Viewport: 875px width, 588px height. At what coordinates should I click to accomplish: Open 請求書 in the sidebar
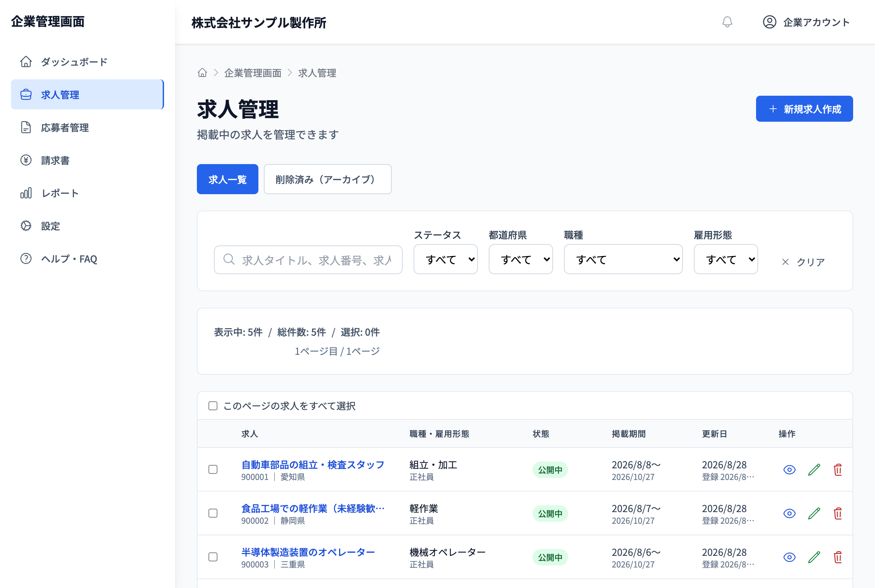point(87,160)
